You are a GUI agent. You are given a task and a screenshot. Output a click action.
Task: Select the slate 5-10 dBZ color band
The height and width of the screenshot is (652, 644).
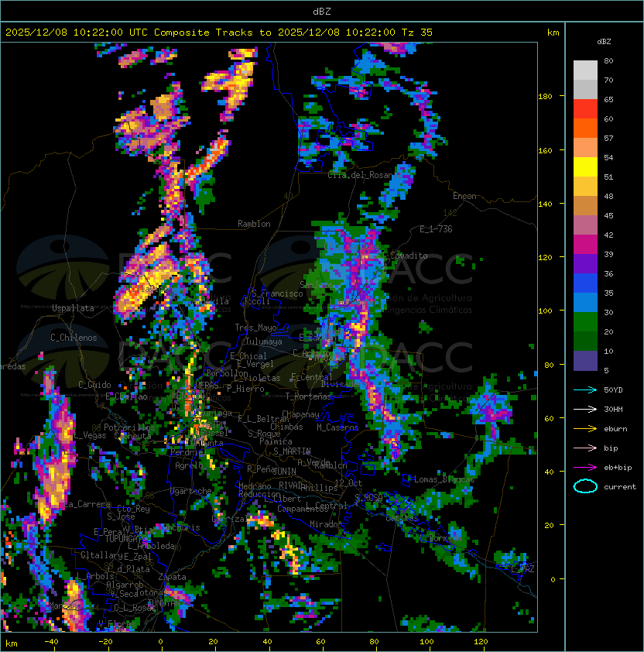(585, 361)
